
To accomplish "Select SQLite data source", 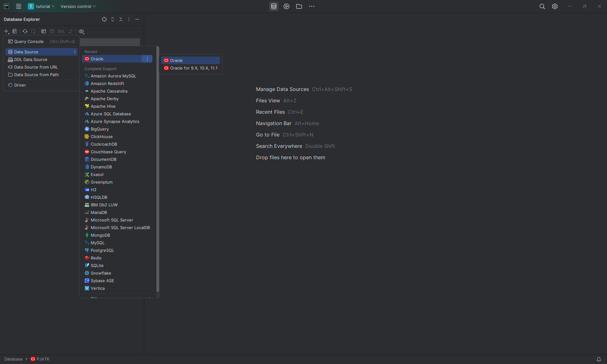I will pyautogui.click(x=117, y=265).
